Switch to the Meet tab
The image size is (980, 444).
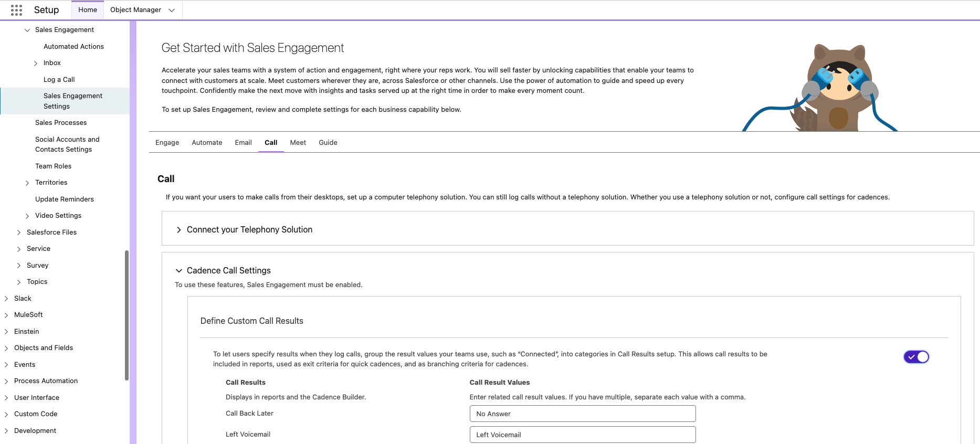pos(298,143)
